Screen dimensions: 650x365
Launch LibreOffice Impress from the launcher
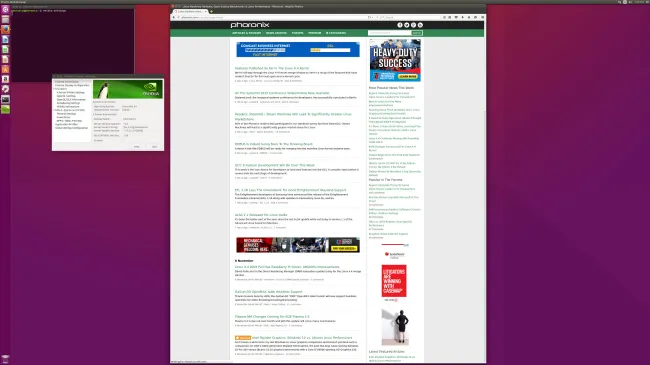coord(5,59)
